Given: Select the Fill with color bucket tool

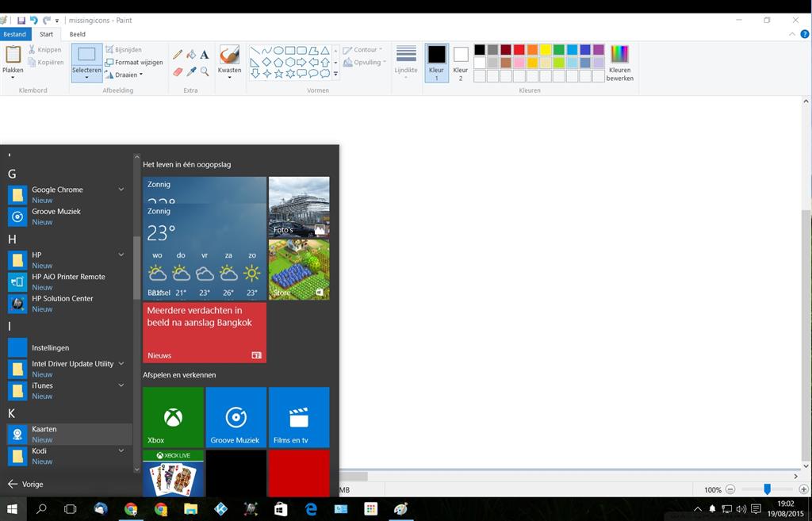Looking at the screenshot, I should tap(191, 55).
